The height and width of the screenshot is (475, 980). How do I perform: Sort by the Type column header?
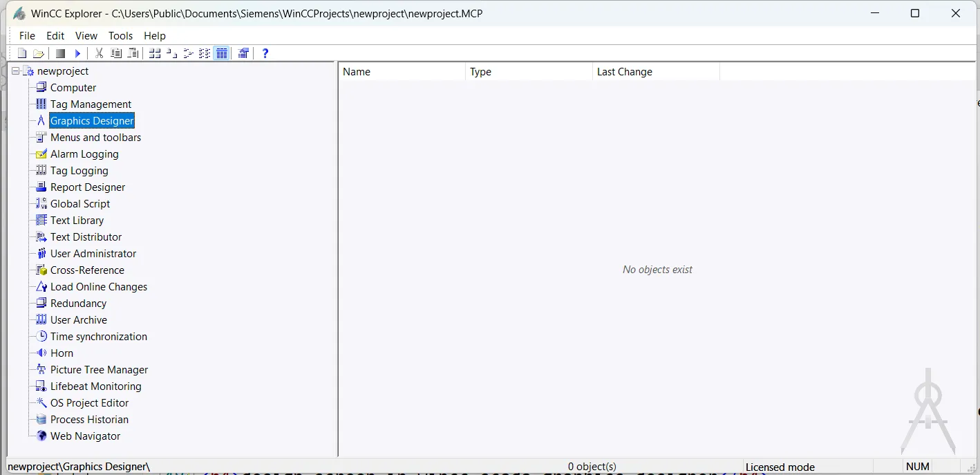coord(529,71)
